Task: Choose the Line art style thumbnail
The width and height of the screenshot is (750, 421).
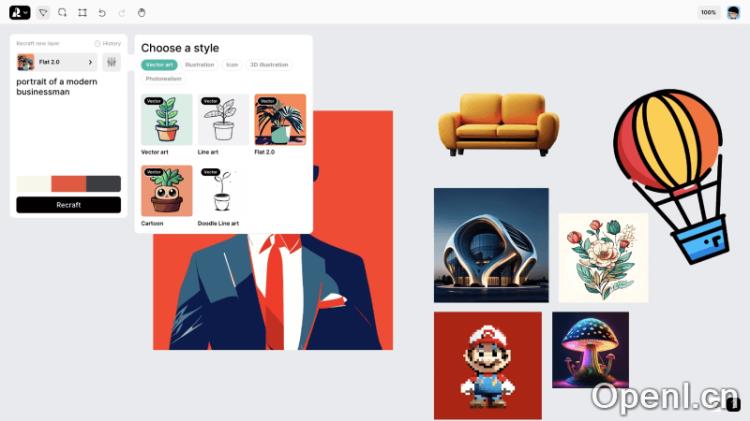Action: [x=223, y=120]
